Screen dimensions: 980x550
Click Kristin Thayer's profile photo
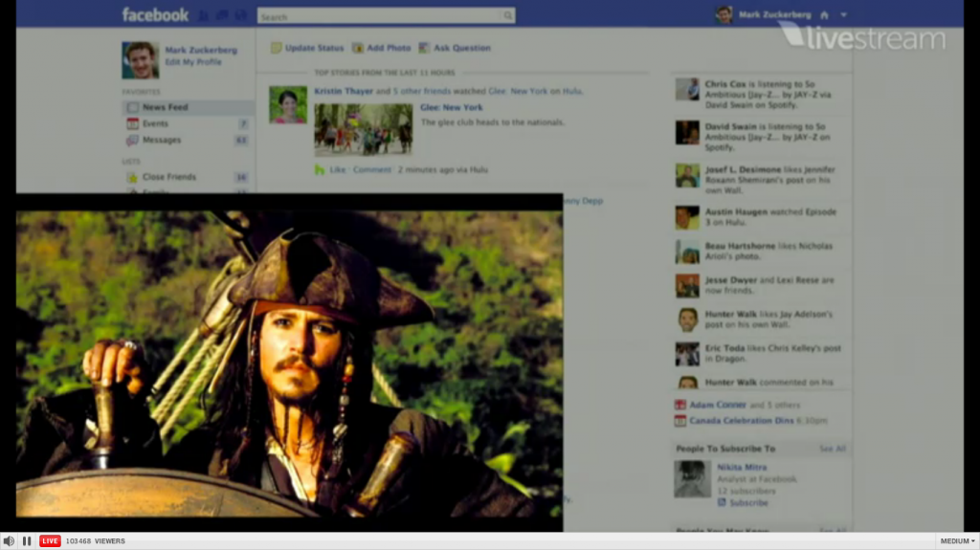tap(288, 105)
